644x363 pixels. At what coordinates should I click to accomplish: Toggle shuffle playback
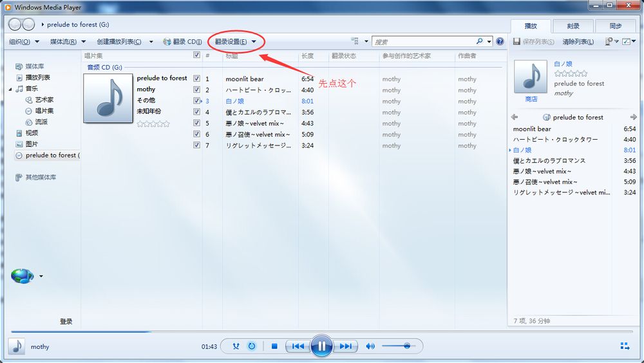click(x=236, y=346)
